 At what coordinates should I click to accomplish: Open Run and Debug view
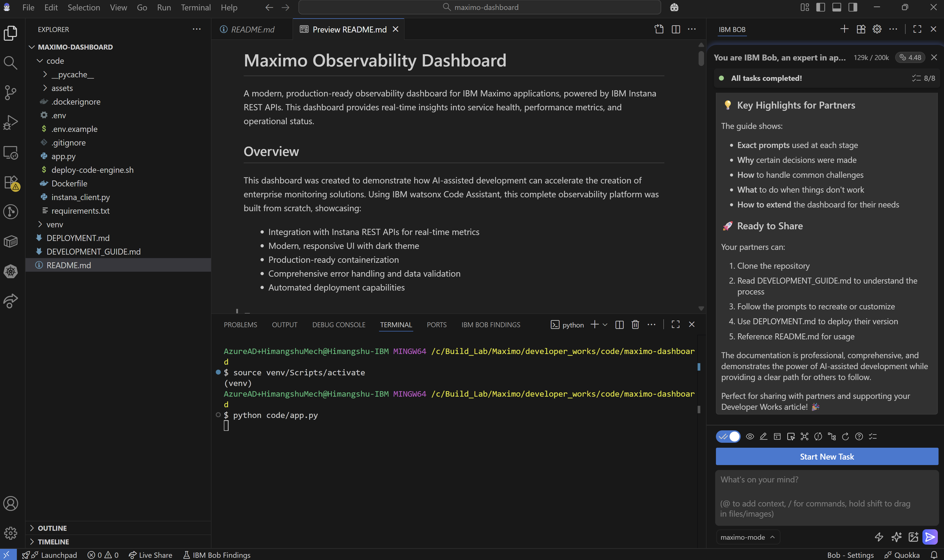[x=11, y=122]
